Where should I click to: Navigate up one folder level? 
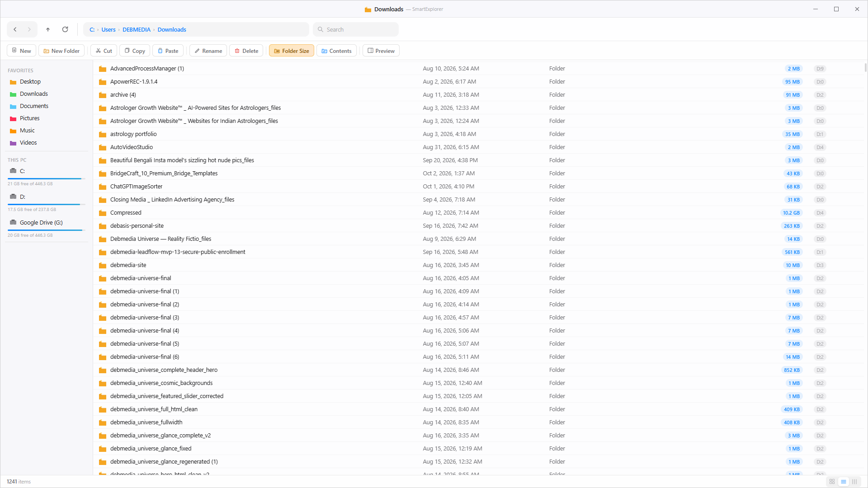click(48, 29)
